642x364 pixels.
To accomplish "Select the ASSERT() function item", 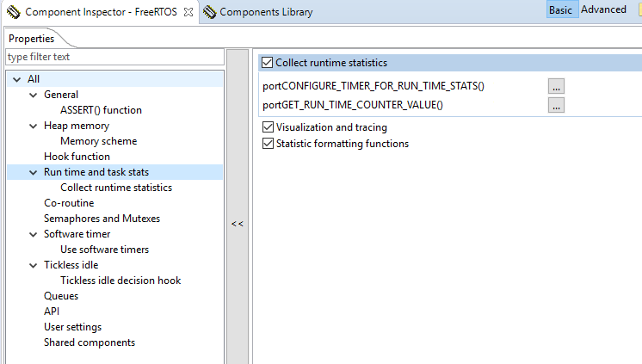I will 102,110.
